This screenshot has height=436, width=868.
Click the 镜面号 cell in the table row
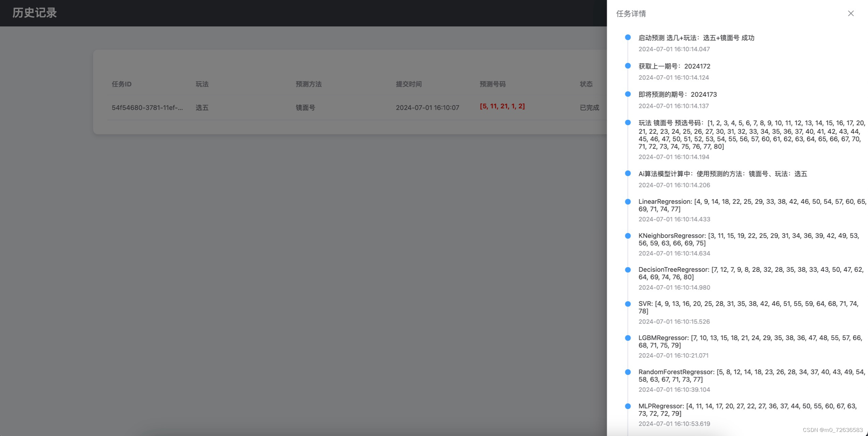click(x=305, y=108)
